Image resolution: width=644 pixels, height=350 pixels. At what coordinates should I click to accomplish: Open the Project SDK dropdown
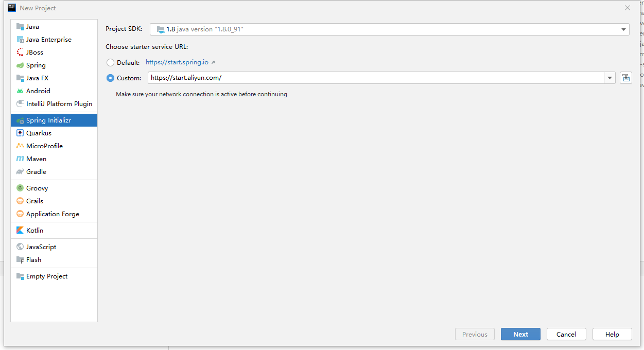click(622, 29)
